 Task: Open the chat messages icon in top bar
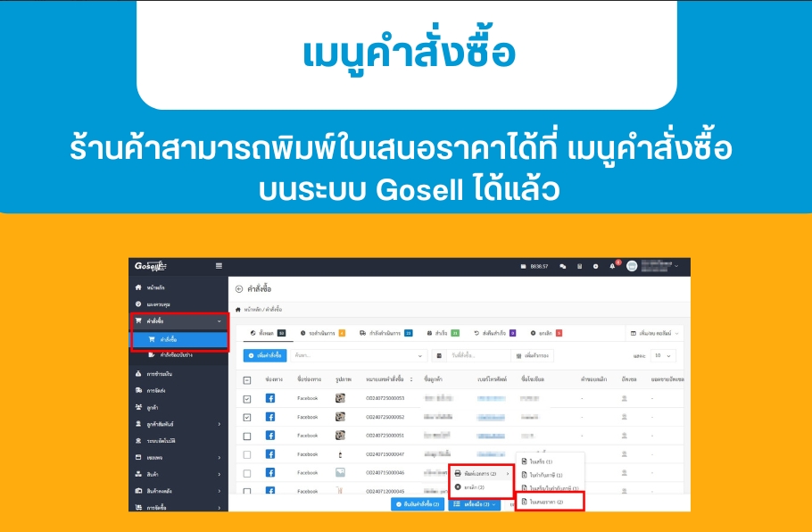pos(563,266)
